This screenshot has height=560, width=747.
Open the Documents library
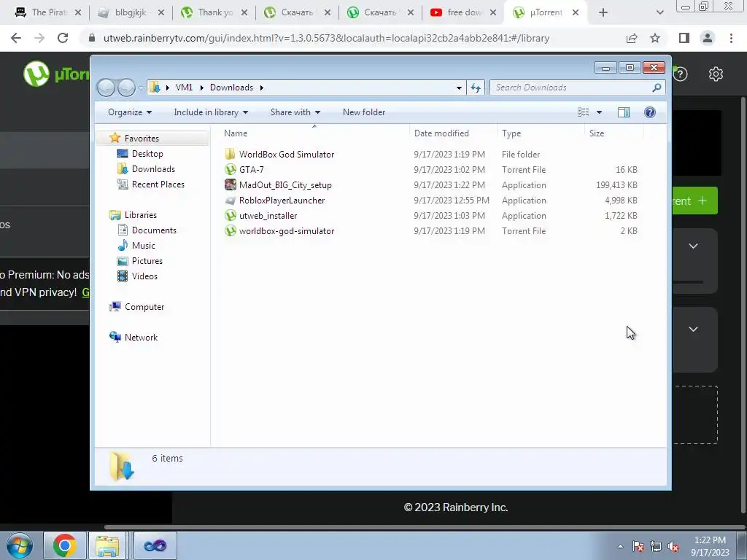coord(147,230)
